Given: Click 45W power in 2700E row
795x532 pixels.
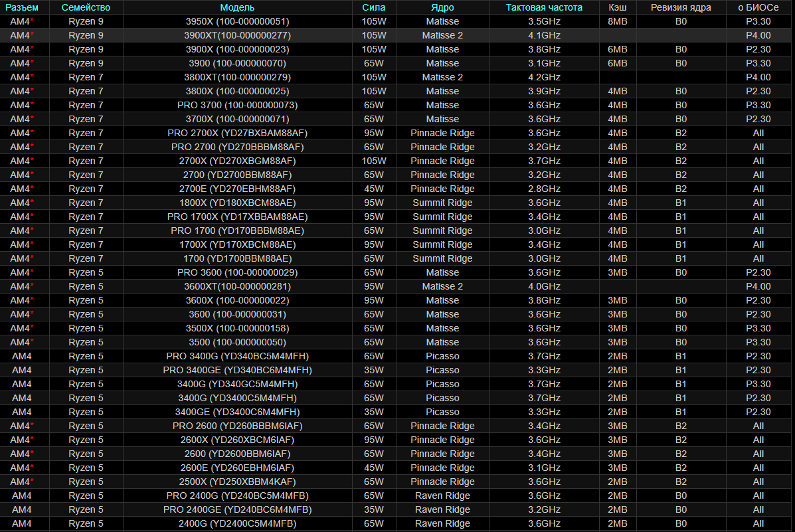Looking at the screenshot, I should click(x=374, y=189).
